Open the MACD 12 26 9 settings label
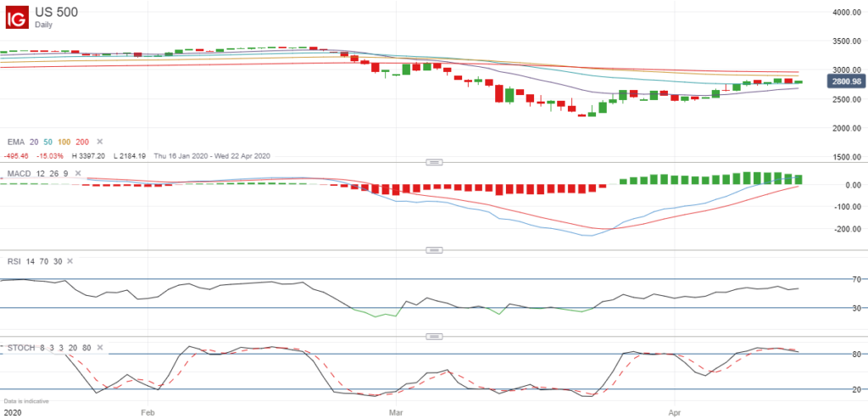 point(37,174)
